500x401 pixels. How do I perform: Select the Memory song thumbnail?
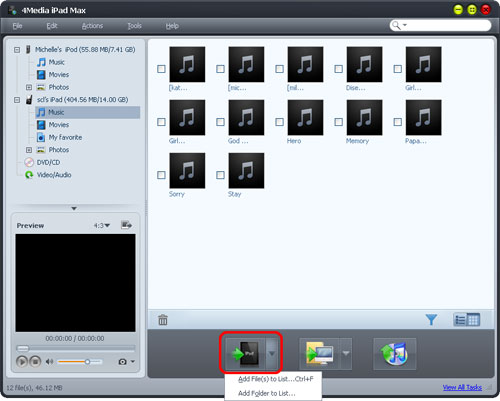(x=364, y=117)
